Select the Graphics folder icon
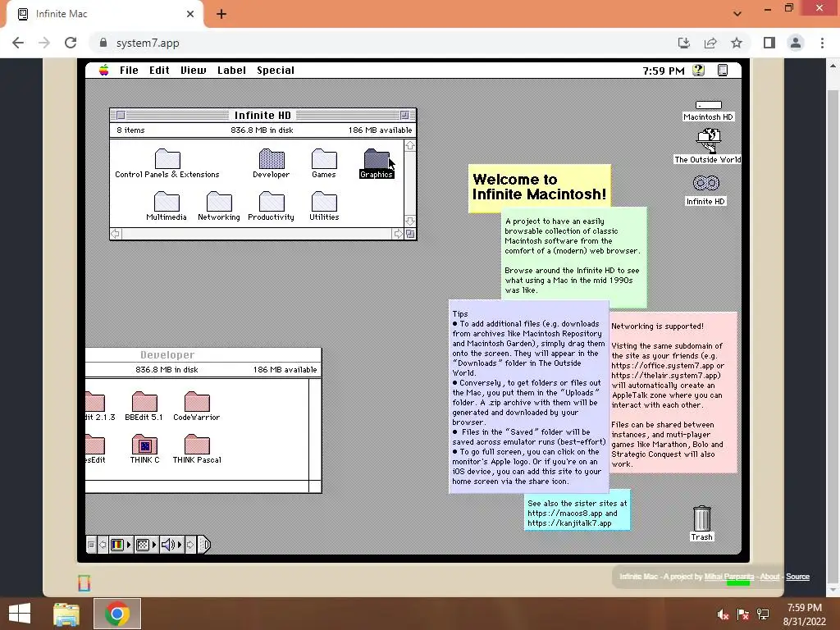The image size is (840, 630). (377, 159)
